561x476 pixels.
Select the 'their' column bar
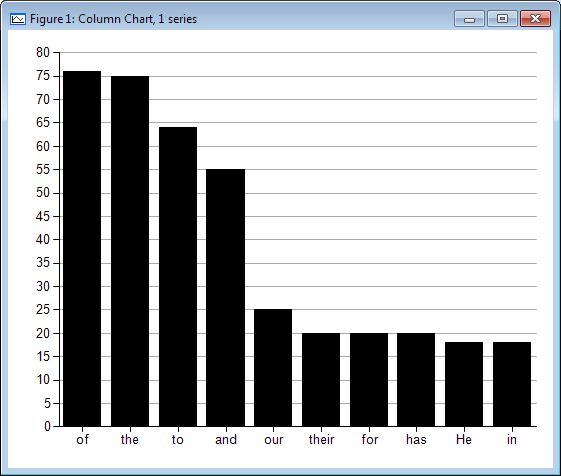point(321,380)
